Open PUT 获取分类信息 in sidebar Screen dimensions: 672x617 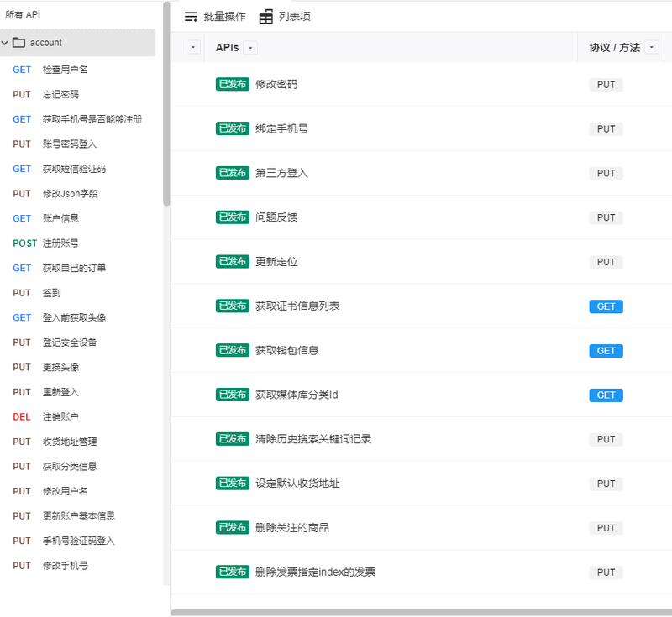point(77,467)
